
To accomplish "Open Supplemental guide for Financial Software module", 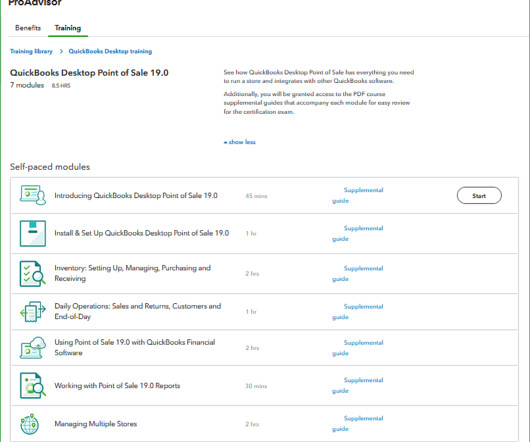I will (358, 348).
